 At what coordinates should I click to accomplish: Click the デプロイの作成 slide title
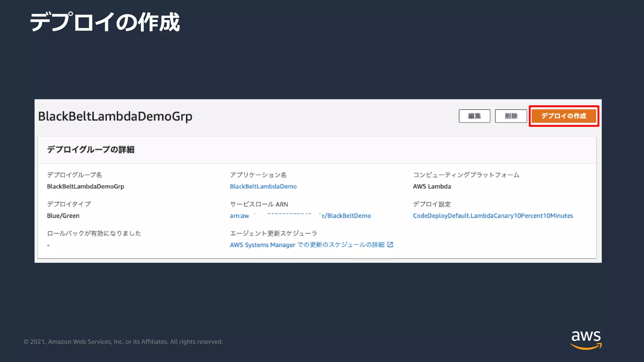[105, 22]
